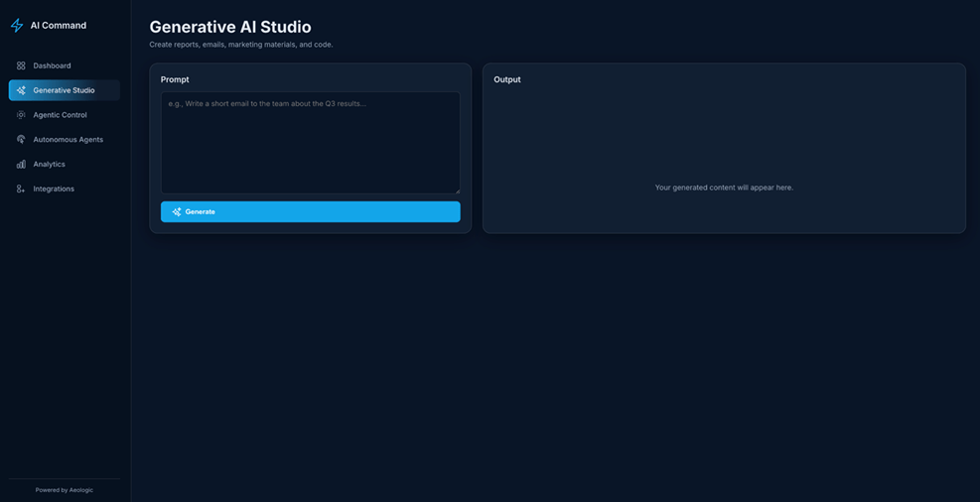Go to Agentic Control
This screenshot has height=502, width=980.
click(x=65, y=115)
